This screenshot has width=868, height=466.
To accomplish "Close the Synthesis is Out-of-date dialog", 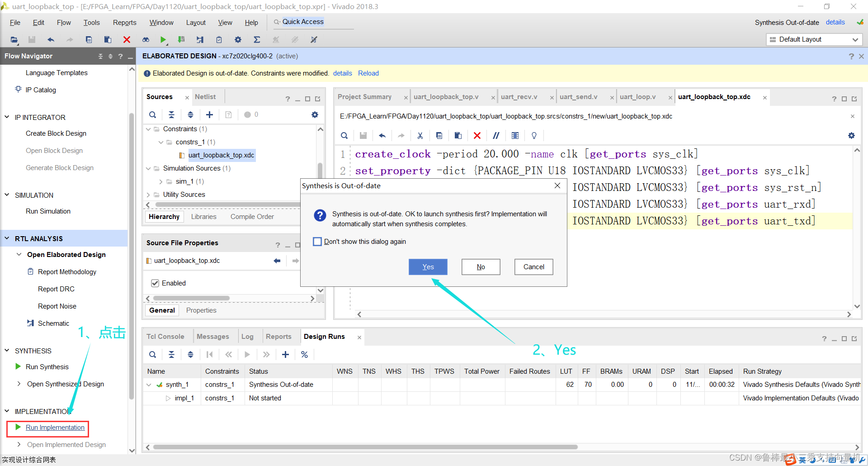I will coord(557,185).
